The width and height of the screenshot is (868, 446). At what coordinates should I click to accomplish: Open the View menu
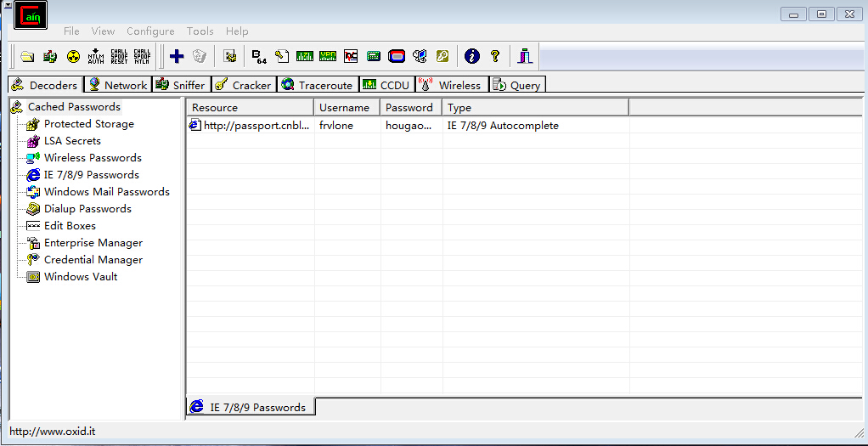(x=103, y=31)
